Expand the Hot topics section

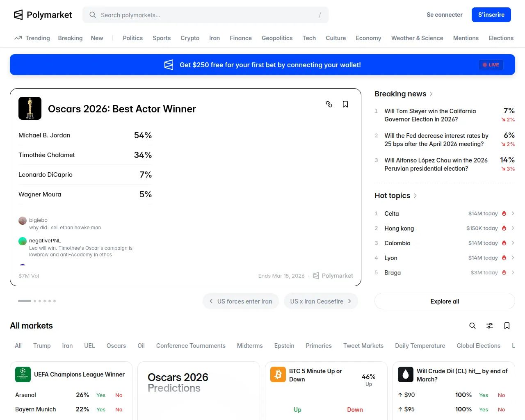(415, 196)
